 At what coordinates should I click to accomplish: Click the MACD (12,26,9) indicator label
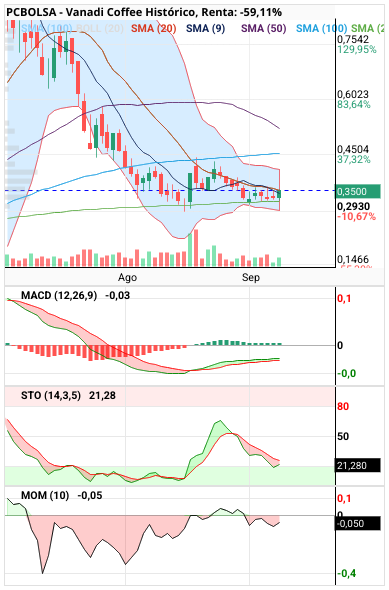[59, 296]
